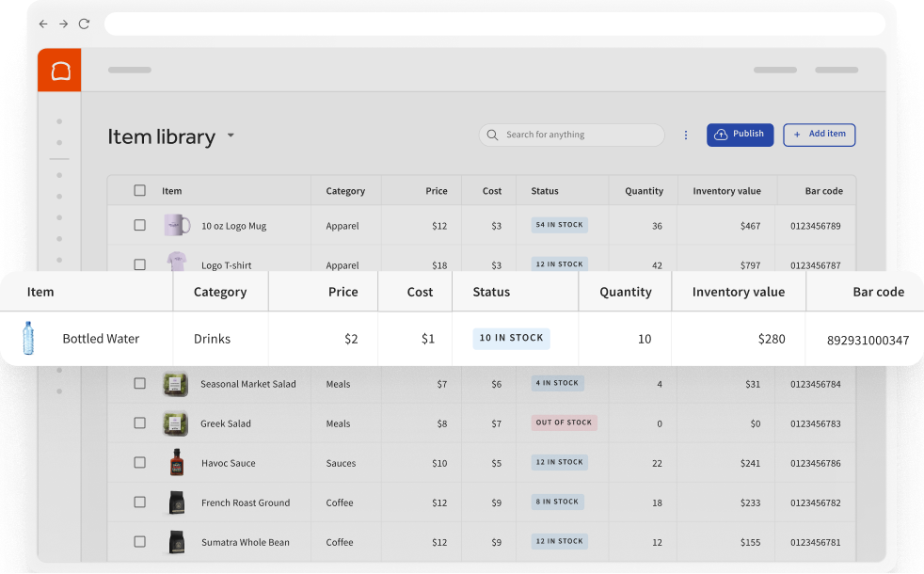Image resolution: width=924 pixels, height=574 pixels.
Task: Click the enlarged Bar code column header
Action: tap(878, 292)
